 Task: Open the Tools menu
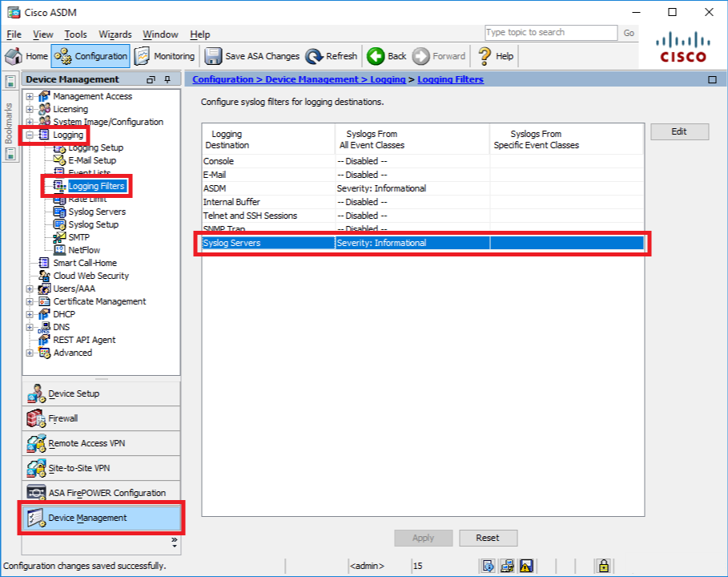tap(75, 34)
